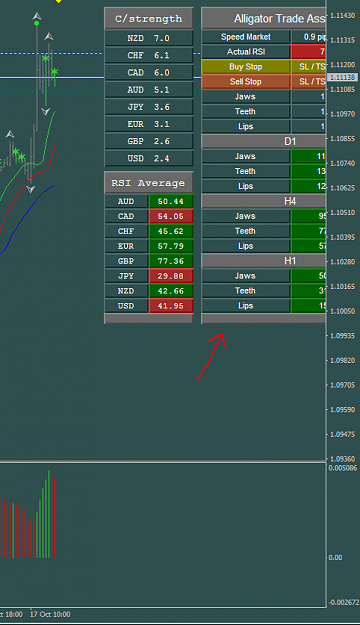360x625 pixels.
Task: Click the 0.9 pip speed value
Action: 309,37
